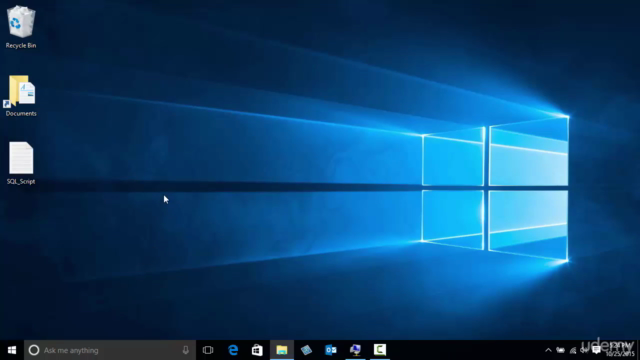This screenshot has width=640, height=360.
Task: Open Outlook from the taskbar
Action: point(331,350)
